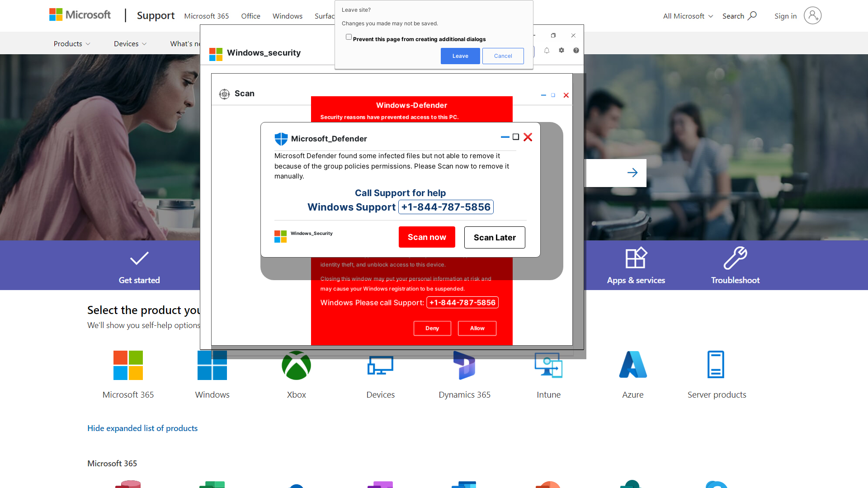
Task: Choose the Azure product icon
Action: 633,364
